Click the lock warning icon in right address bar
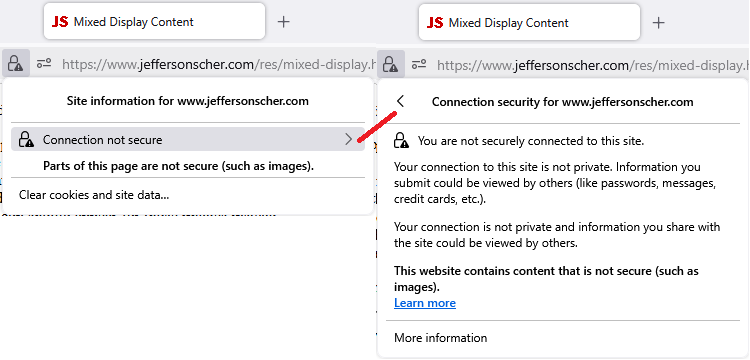The image size is (750, 360). pyautogui.click(x=391, y=64)
